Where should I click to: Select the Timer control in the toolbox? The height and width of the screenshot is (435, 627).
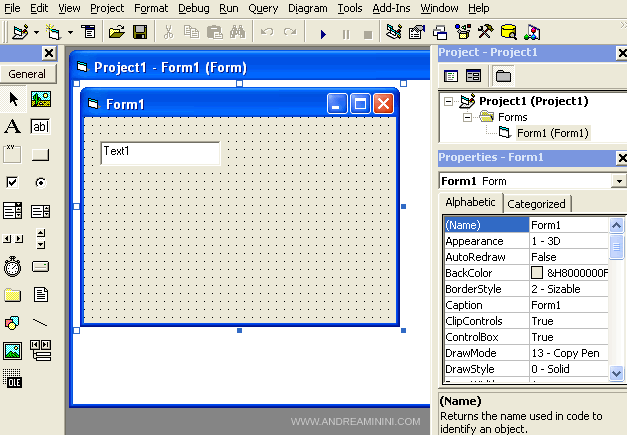[13, 266]
